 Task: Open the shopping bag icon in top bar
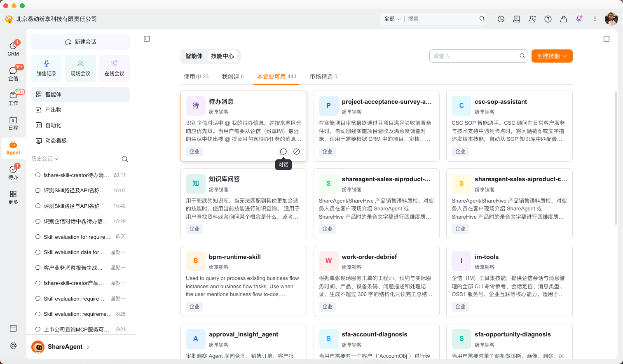coord(564,19)
